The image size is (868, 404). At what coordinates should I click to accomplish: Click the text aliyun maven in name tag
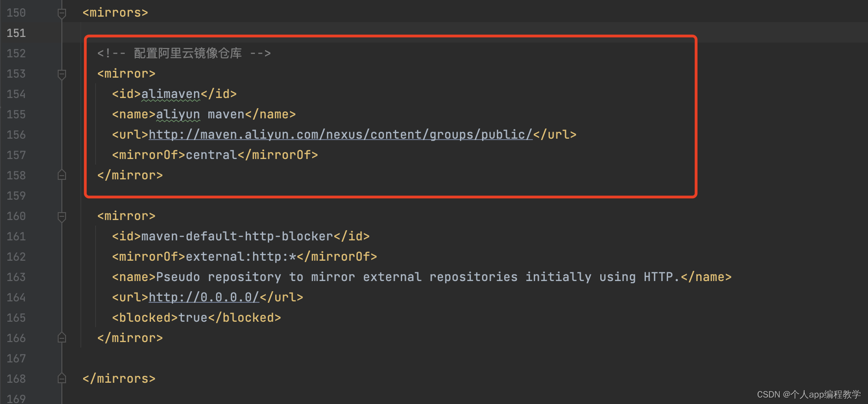[x=200, y=114]
